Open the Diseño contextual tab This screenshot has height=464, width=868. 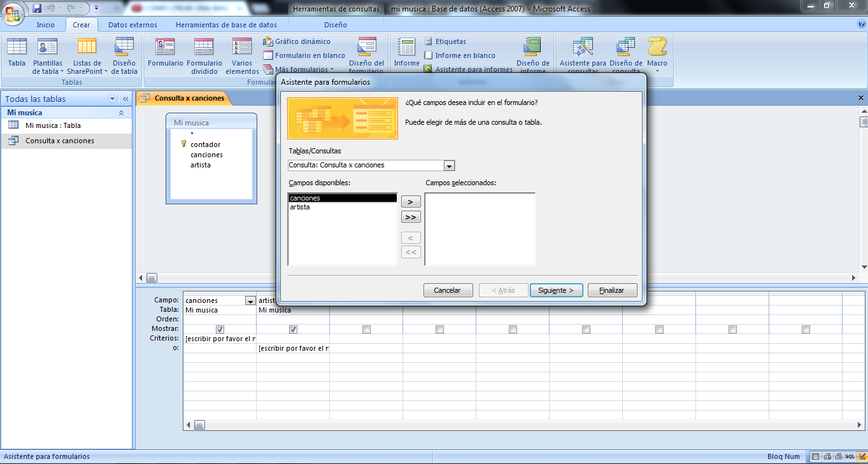pos(336,25)
